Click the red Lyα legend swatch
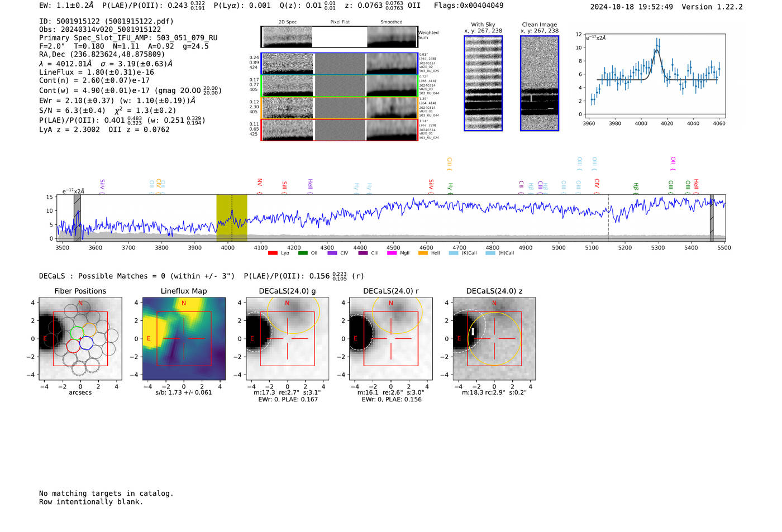 pos(273,253)
